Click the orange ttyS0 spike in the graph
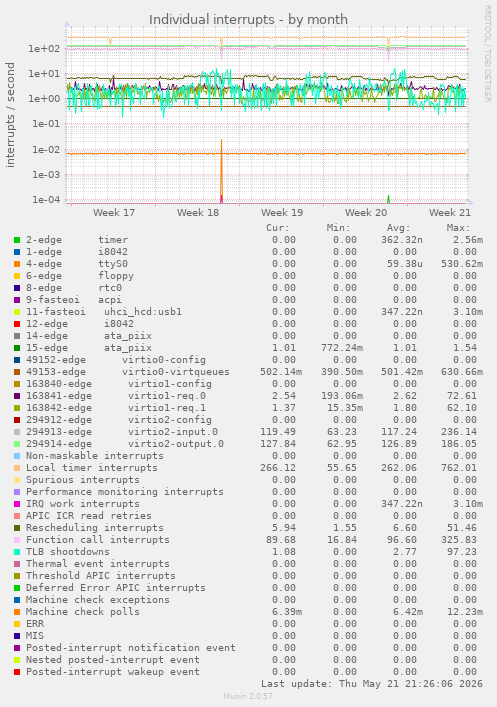This screenshot has height=707, width=497. pos(221,171)
